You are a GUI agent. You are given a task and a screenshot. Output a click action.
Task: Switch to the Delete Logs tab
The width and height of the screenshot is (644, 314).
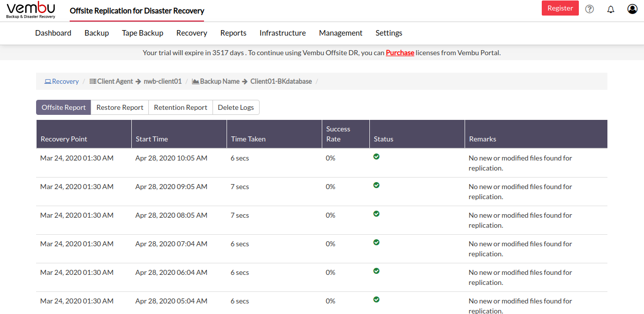[x=236, y=107]
